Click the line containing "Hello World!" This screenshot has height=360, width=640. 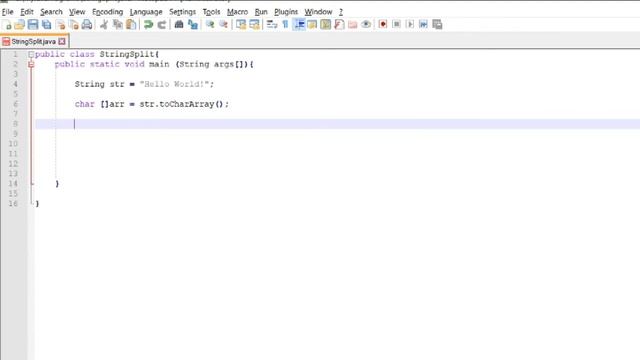[x=144, y=84]
